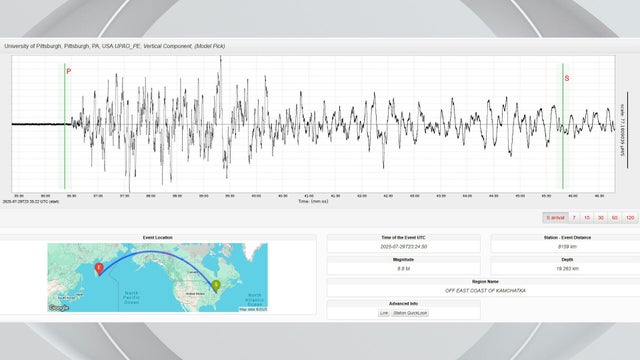Viewport: 640px width, 360px height.
Task: Click the red P arrival label
Action: pyautogui.click(x=69, y=71)
